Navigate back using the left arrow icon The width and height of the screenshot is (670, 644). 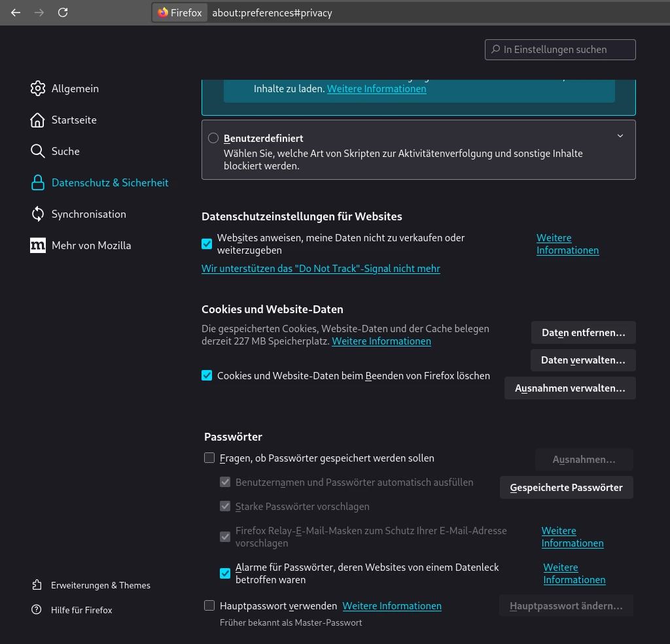pos(16,12)
